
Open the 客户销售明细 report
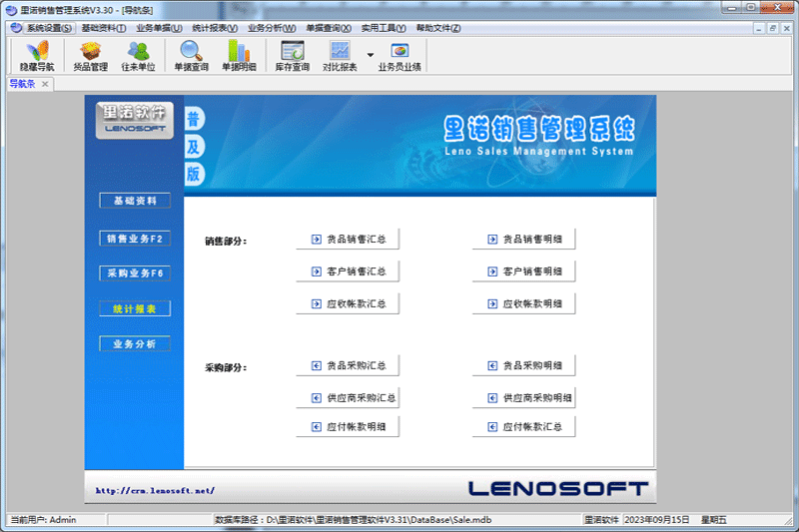point(523,271)
